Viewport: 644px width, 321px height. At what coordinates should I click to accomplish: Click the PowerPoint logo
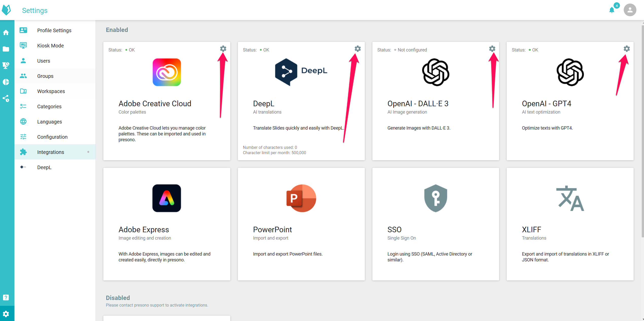(301, 198)
